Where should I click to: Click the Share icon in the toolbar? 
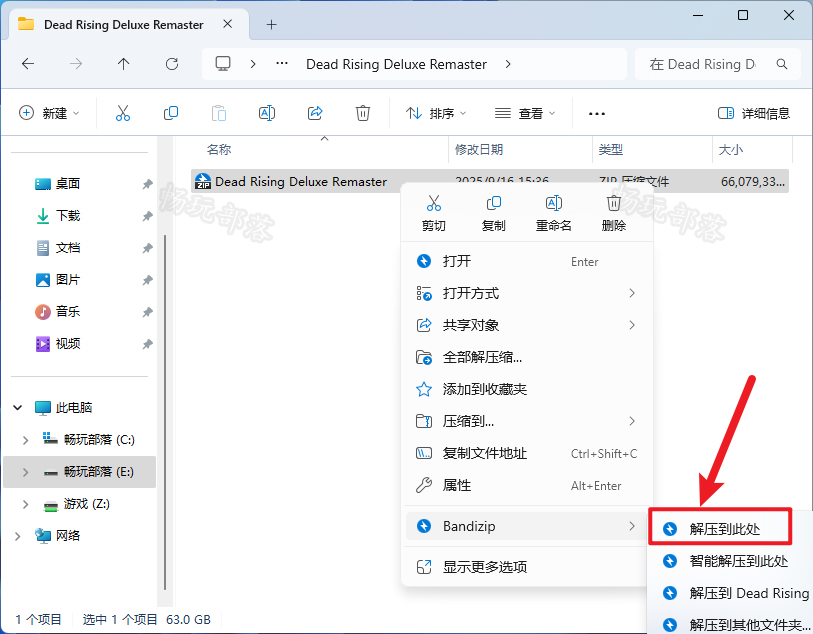pos(315,113)
